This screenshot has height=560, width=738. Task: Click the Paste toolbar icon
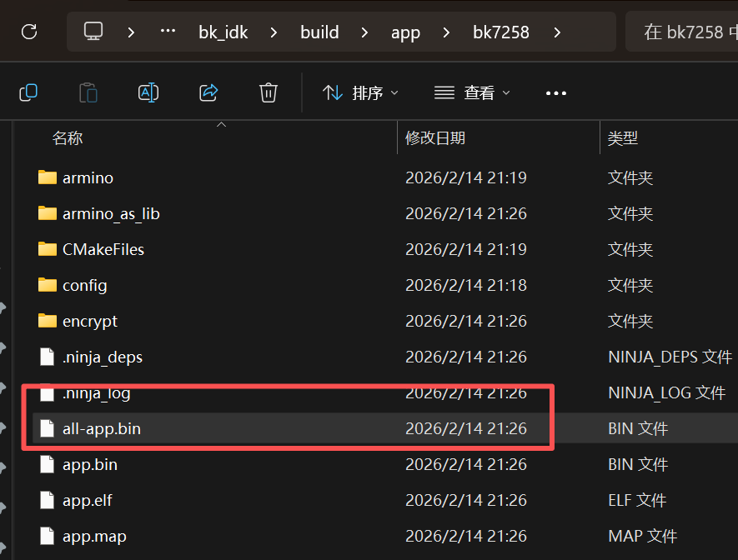[x=88, y=92]
